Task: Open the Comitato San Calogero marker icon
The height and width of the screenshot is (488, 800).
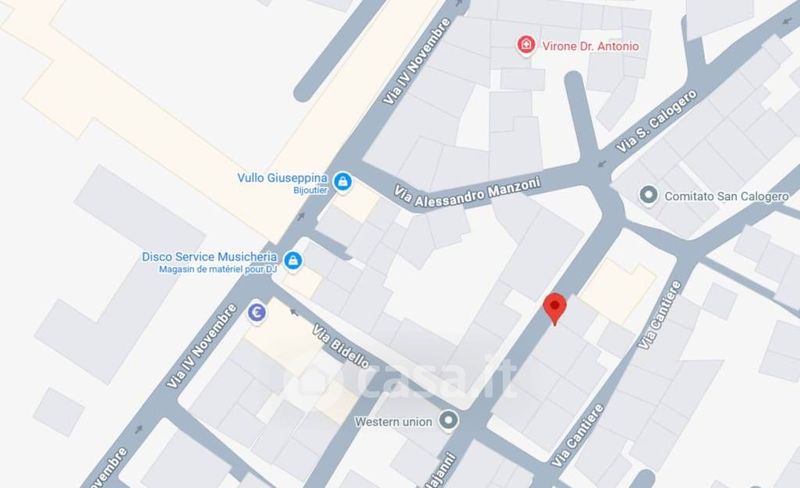Action: tap(648, 195)
